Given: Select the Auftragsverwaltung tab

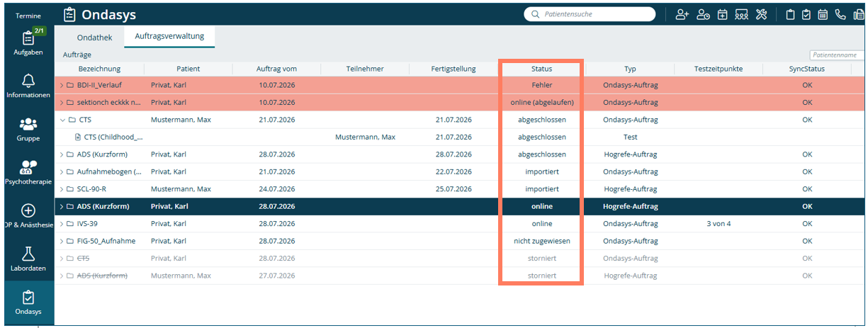Looking at the screenshot, I should tap(169, 37).
